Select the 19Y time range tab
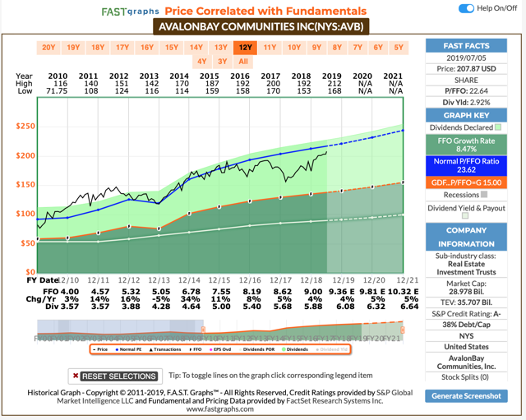This screenshot has width=526, height=420. tap(73, 48)
